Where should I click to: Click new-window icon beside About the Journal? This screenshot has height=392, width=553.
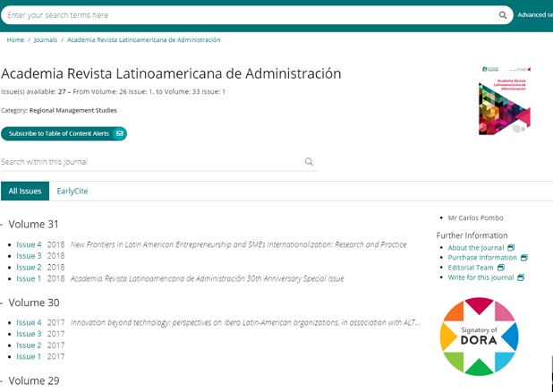(x=511, y=248)
